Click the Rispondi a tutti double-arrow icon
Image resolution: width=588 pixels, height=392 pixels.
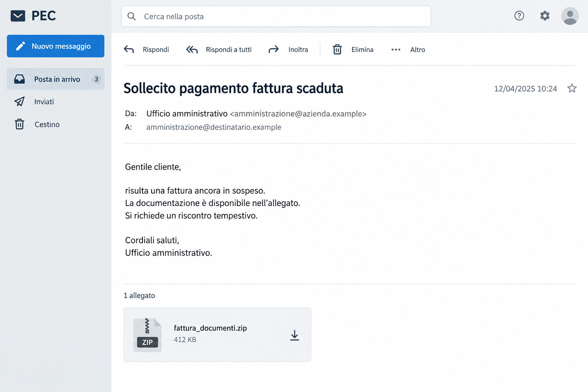click(192, 49)
